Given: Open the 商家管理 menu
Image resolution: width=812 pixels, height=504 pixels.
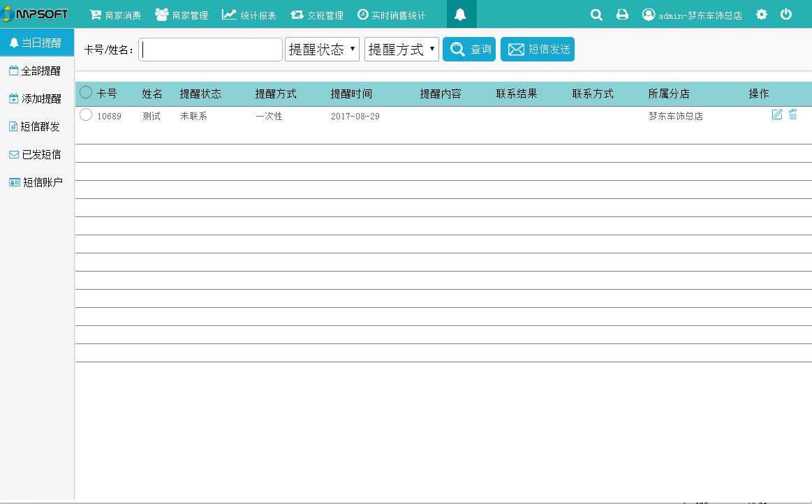Looking at the screenshot, I should click(x=182, y=15).
